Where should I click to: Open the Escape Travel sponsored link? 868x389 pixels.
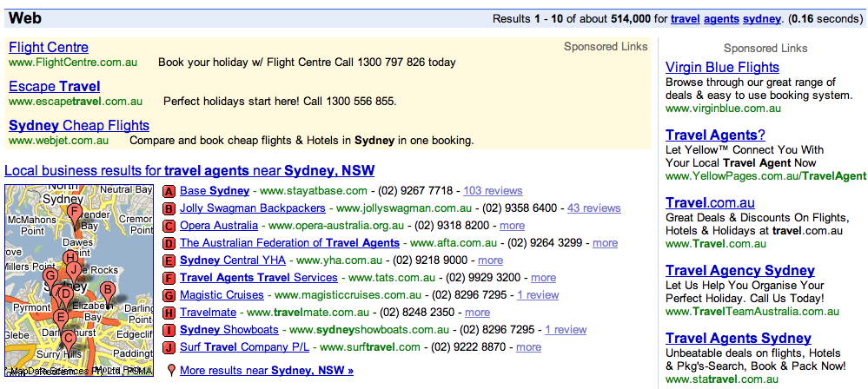[54, 86]
